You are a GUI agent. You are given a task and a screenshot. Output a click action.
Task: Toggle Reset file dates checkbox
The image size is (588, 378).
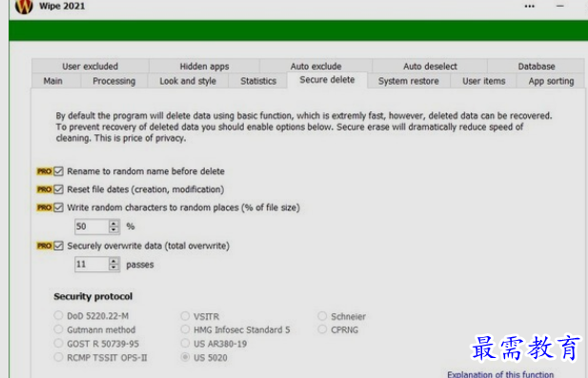coord(58,189)
